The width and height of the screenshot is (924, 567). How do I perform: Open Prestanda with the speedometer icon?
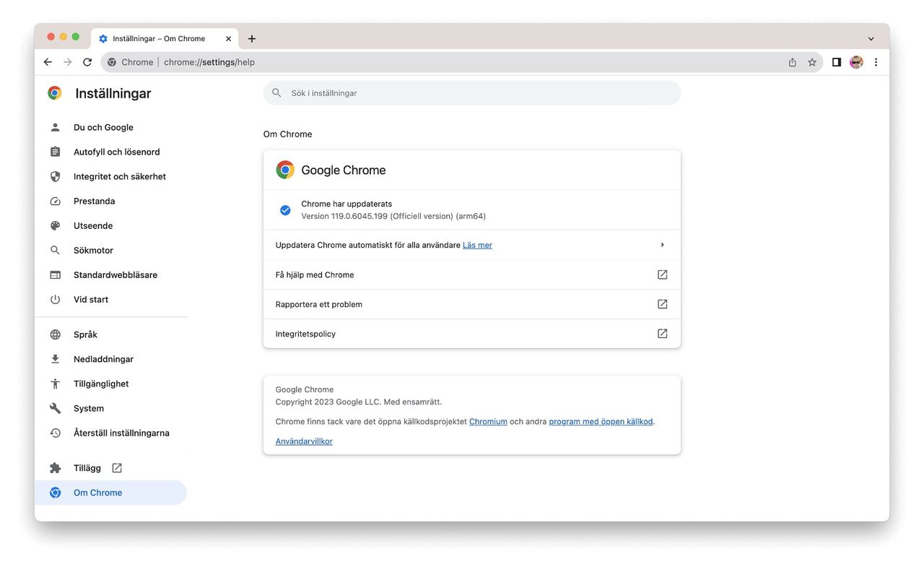point(56,201)
